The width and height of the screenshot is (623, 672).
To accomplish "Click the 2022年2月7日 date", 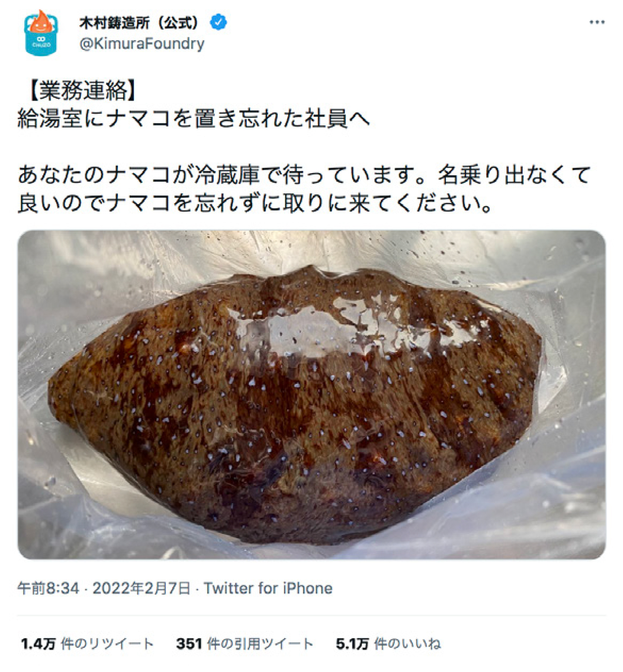I will [141, 588].
